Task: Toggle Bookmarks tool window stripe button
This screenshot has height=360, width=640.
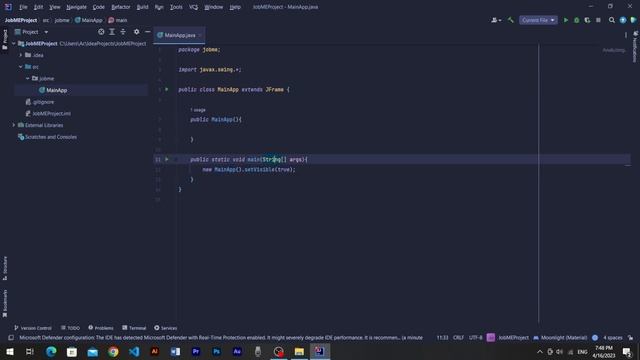Action: (x=5, y=303)
